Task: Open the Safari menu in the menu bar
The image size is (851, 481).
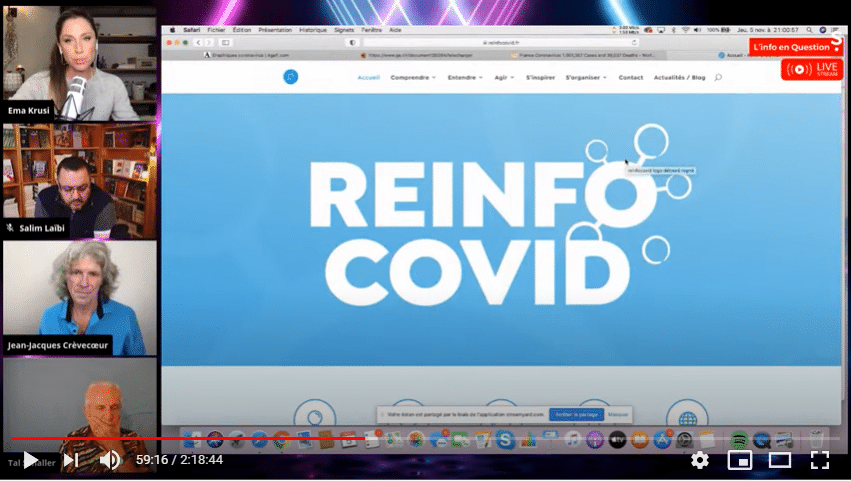Action: 192,30
